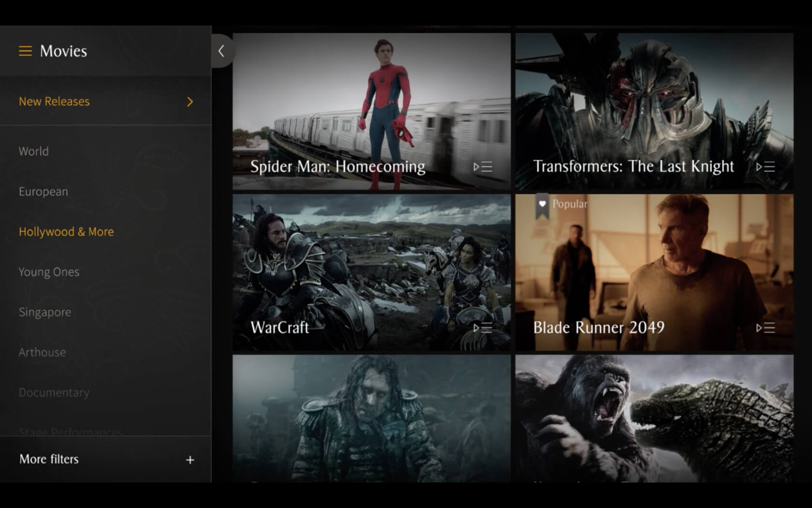Open Transformers: The Last Knight thumbnail
Viewport: 812px width, 508px height.
coord(654,111)
